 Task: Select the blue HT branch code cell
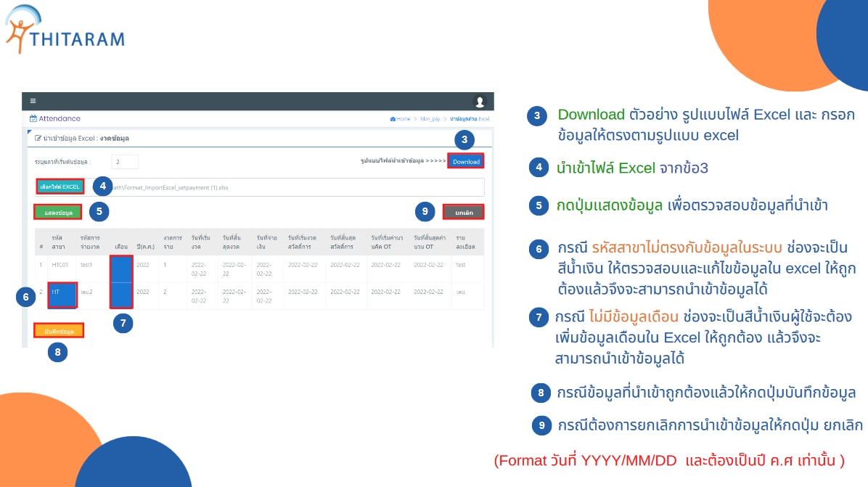click(62, 295)
